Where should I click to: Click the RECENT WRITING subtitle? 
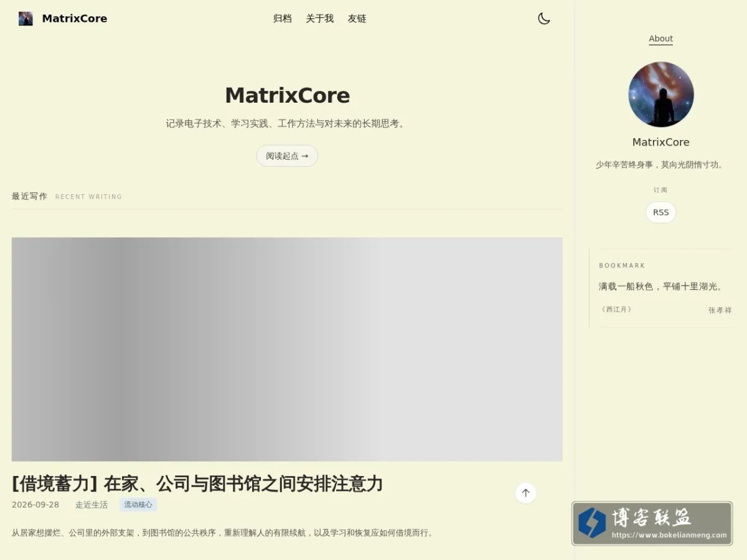88,197
